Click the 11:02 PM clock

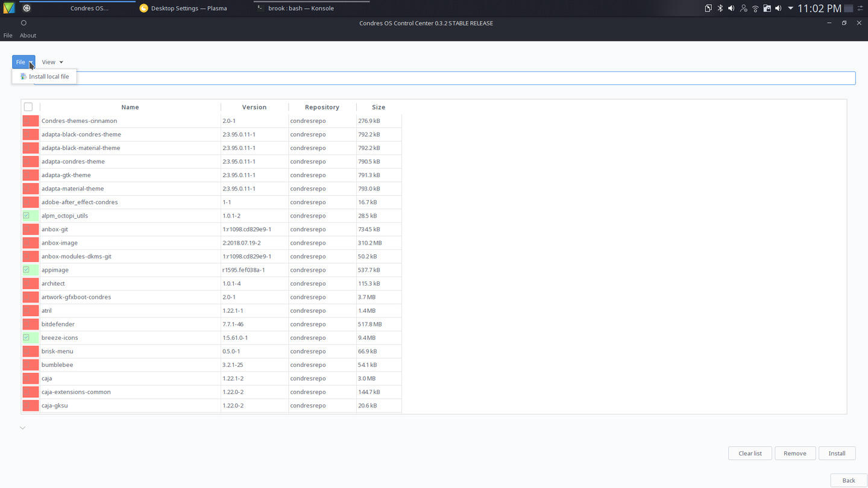pos(819,8)
